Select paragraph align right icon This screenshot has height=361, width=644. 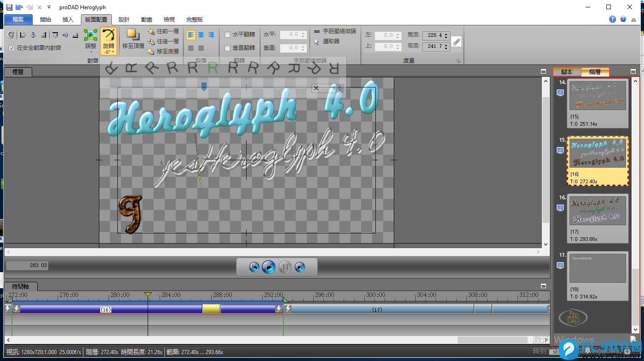point(211,35)
